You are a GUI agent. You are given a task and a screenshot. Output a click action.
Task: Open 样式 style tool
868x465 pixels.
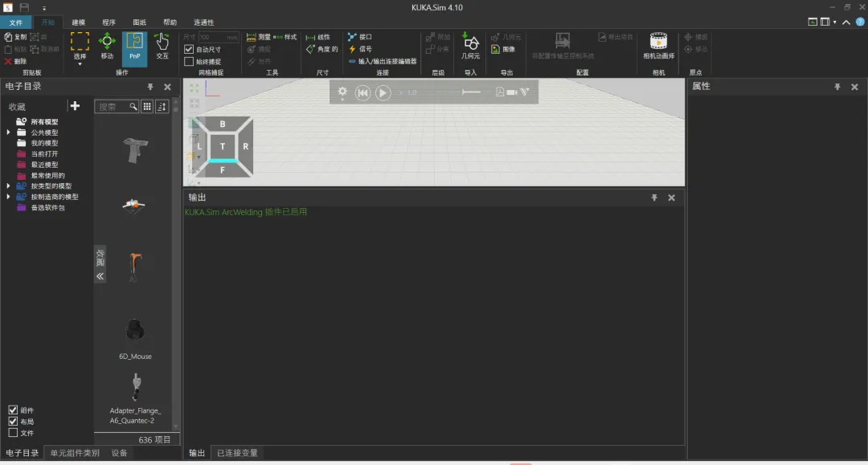click(x=285, y=37)
